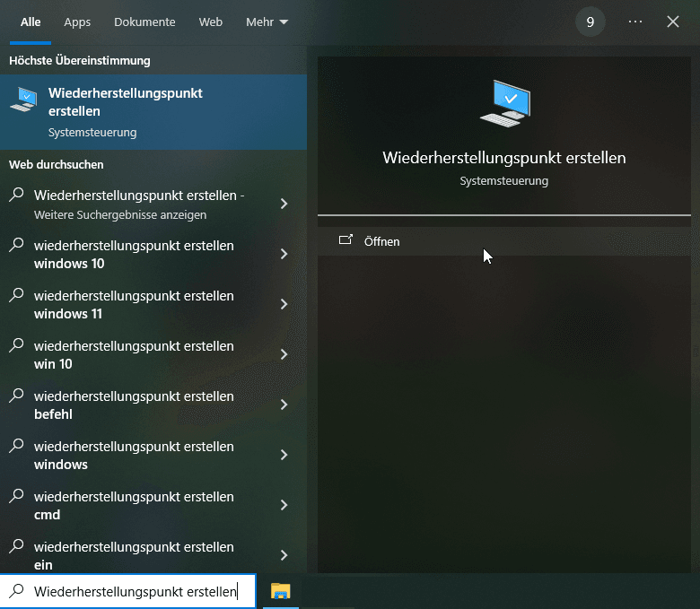Click search icon beside the plain 'windows' suggestion
The height and width of the screenshot is (609, 700).
point(16,445)
